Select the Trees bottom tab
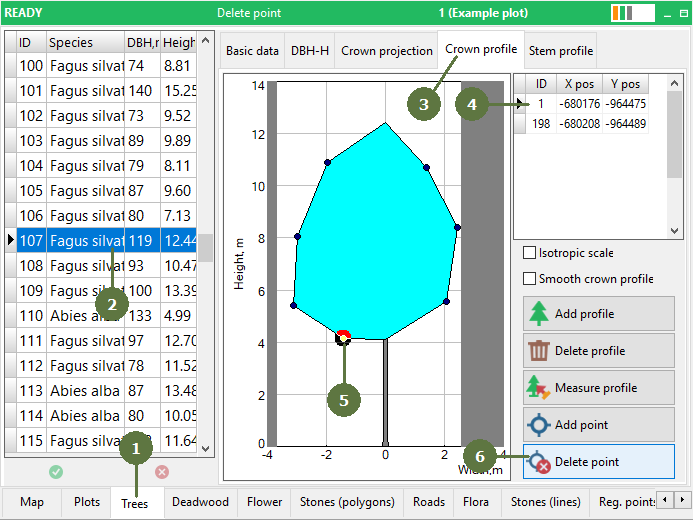693x520 pixels. tap(135, 504)
